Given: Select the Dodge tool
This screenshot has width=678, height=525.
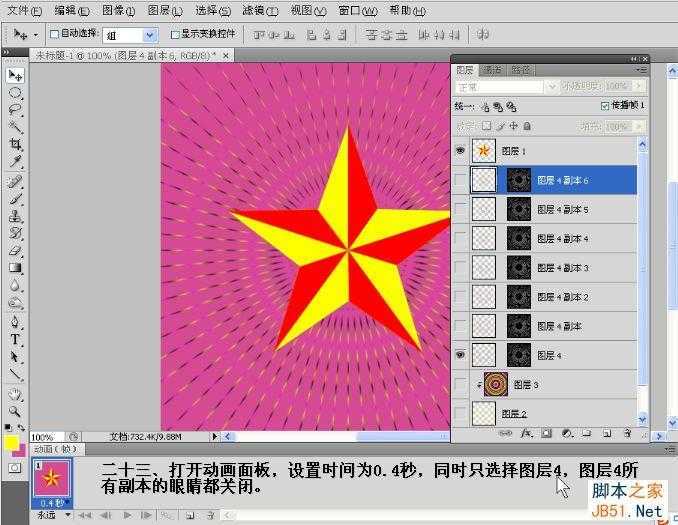Looking at the screenshot, I should coord(15,303).
